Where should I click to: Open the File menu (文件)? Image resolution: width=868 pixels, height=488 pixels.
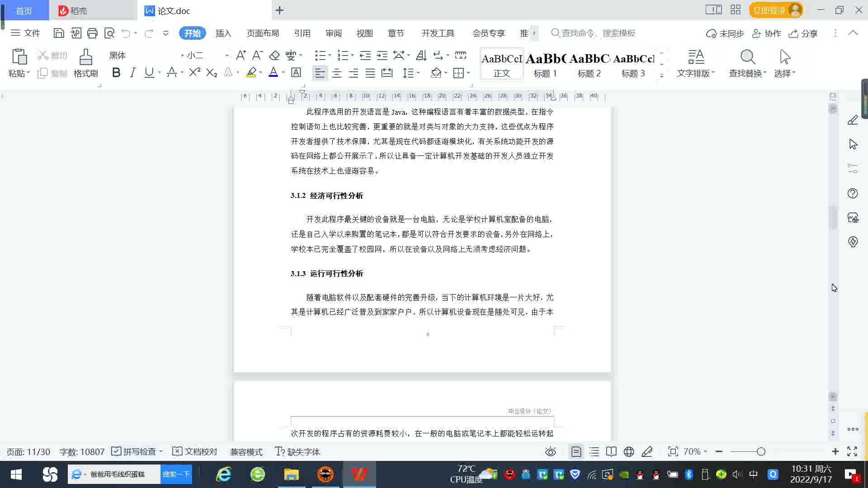coord(25,33)
